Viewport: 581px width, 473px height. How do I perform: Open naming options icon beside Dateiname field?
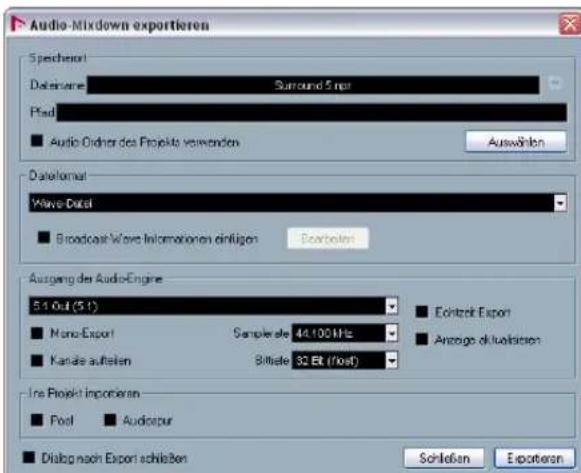tap(555, 83)
